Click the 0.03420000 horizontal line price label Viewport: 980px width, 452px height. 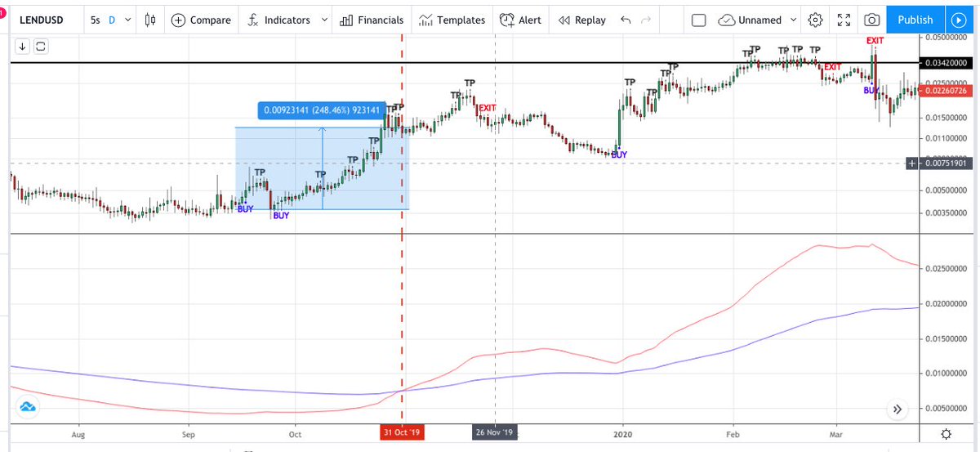(x=947, y=63)
